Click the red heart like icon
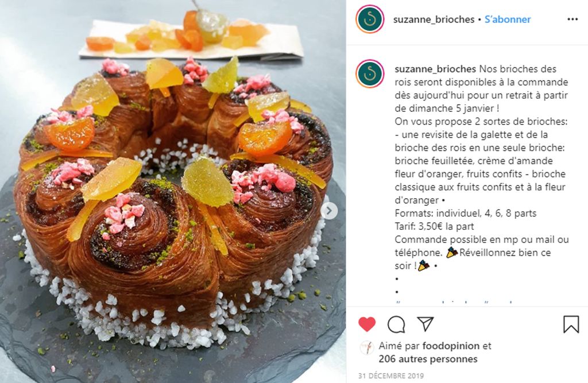 pos(367,324)
